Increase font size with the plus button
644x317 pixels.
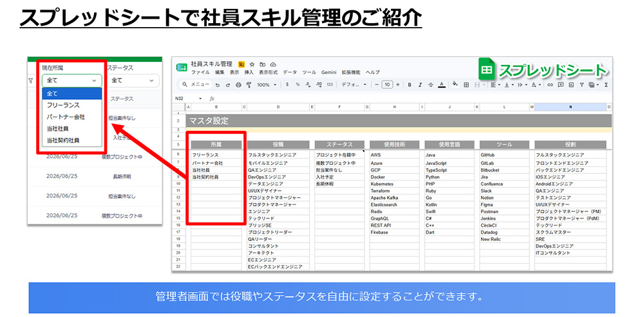(397, 84)
